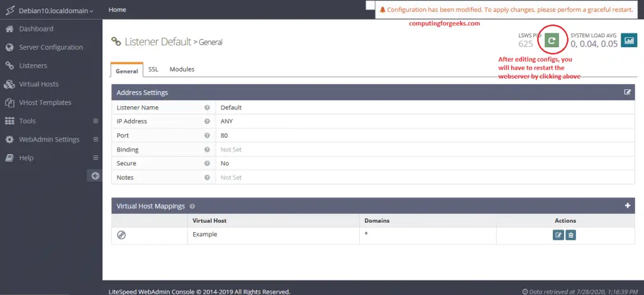Delete the Example virtual host mapping
Image resolution: width=644 pixels, height=295 pixels.
pos(571,235)
